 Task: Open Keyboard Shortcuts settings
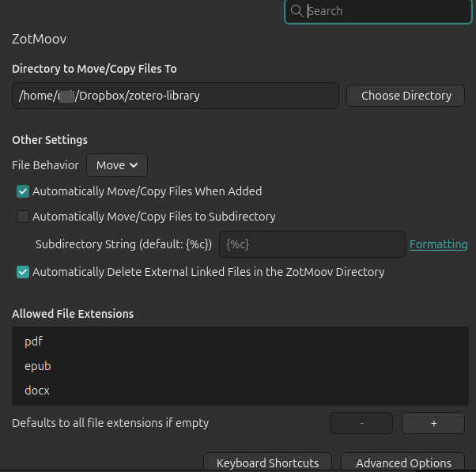(268, 463)
